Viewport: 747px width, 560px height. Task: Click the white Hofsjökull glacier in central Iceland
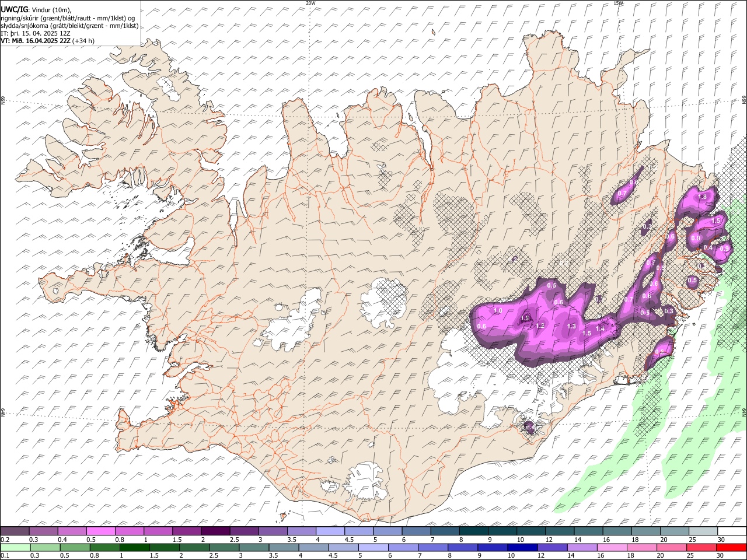coord(383,302)
